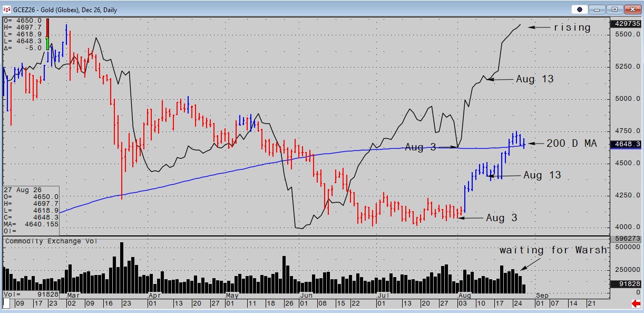Click the 4648.3 current price label

click(626, 144)
